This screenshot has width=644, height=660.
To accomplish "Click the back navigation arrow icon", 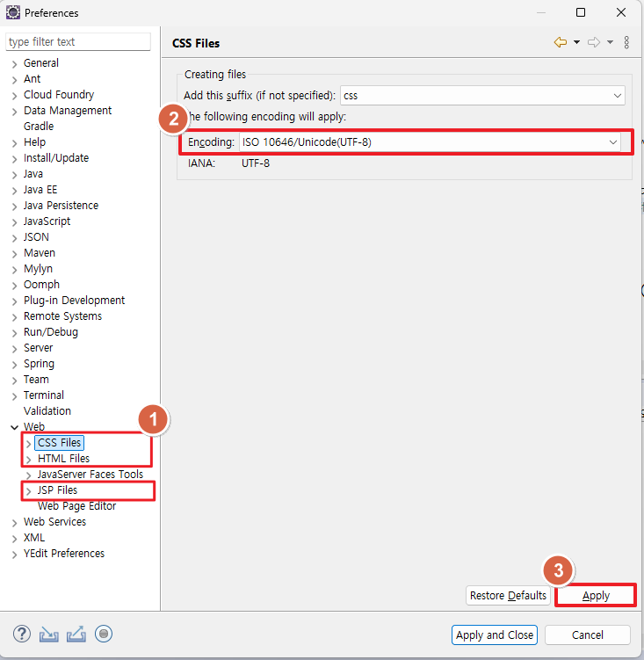I will tap(560, 42).
